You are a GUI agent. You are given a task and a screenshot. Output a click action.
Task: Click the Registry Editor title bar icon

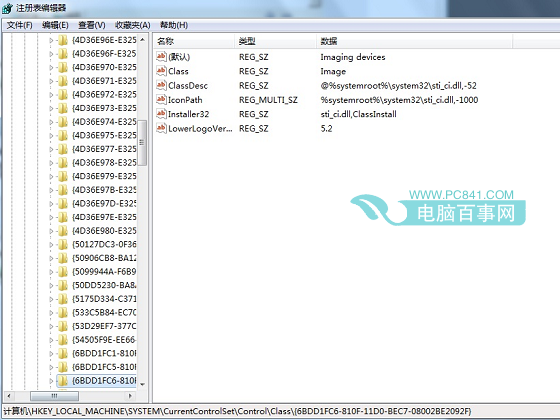[7, 8]
